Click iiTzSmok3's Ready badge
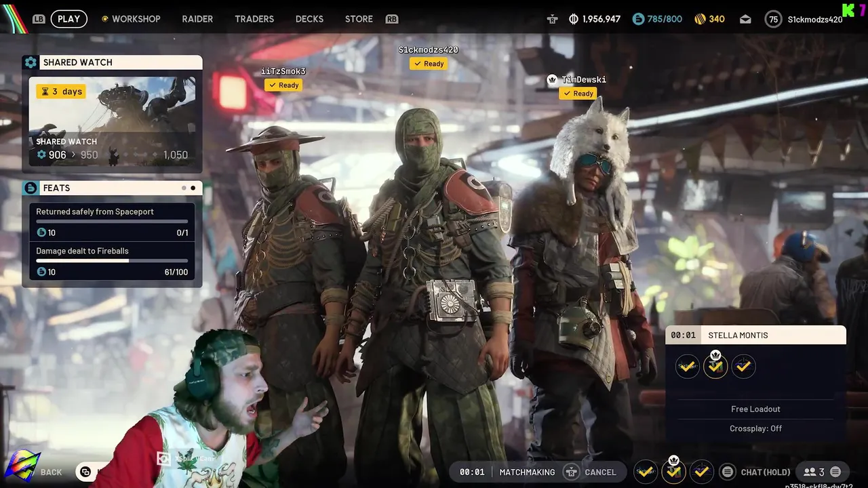The image size is (868, 488). (283, 85)
